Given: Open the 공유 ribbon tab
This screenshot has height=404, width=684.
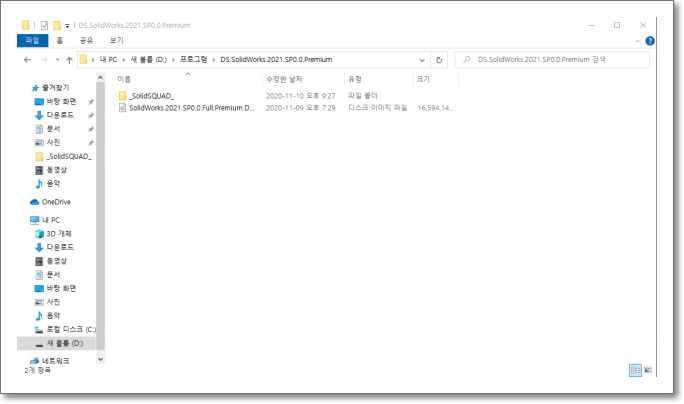Looking at the screenshot, I should coord(86,41).
